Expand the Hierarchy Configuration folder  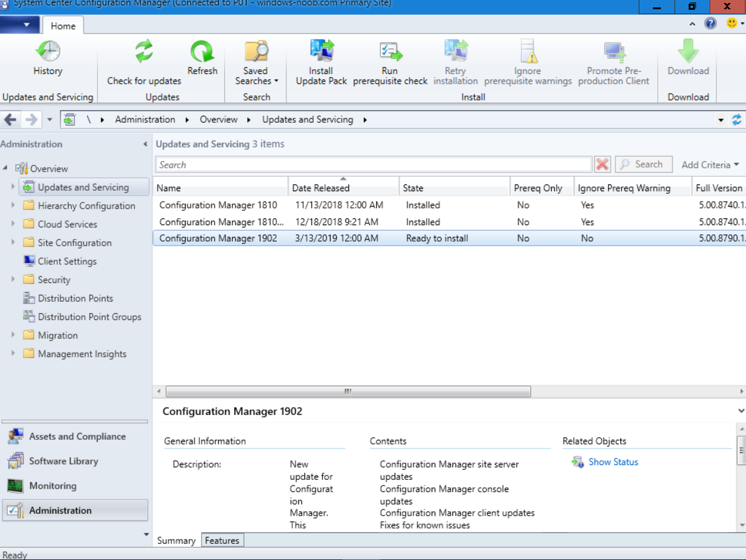12,205
